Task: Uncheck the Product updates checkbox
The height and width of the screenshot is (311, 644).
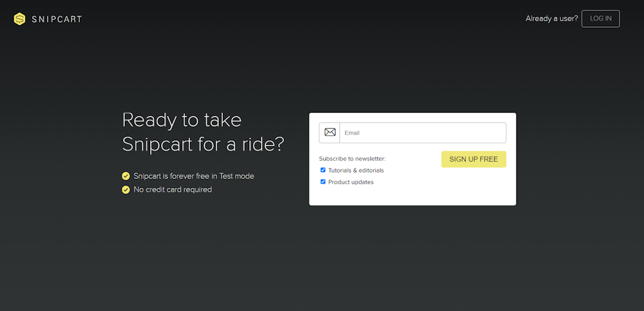Action: pyautogui.click(x=323, y=182)
